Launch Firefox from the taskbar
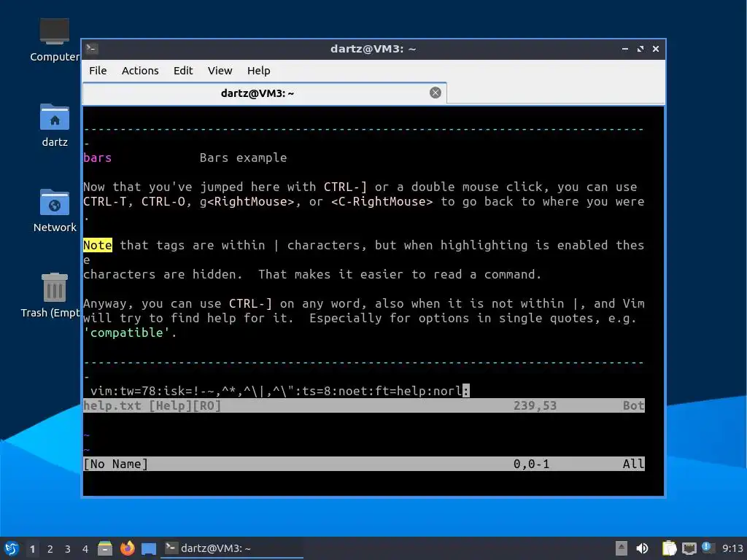The height and width of the screenshot is (560, 747). (x=127, y=548)
